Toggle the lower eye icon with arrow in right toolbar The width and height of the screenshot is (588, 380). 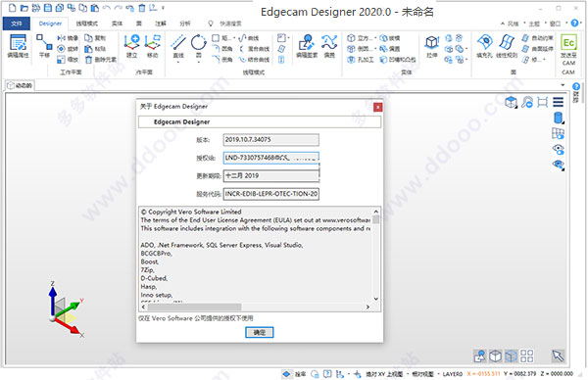tap(559, 165)
